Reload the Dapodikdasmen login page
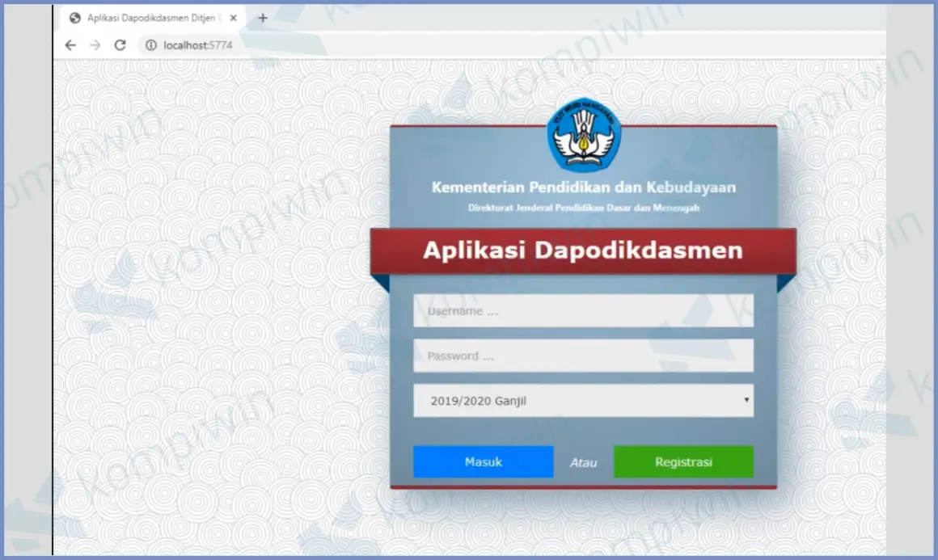 click(119, 45)
